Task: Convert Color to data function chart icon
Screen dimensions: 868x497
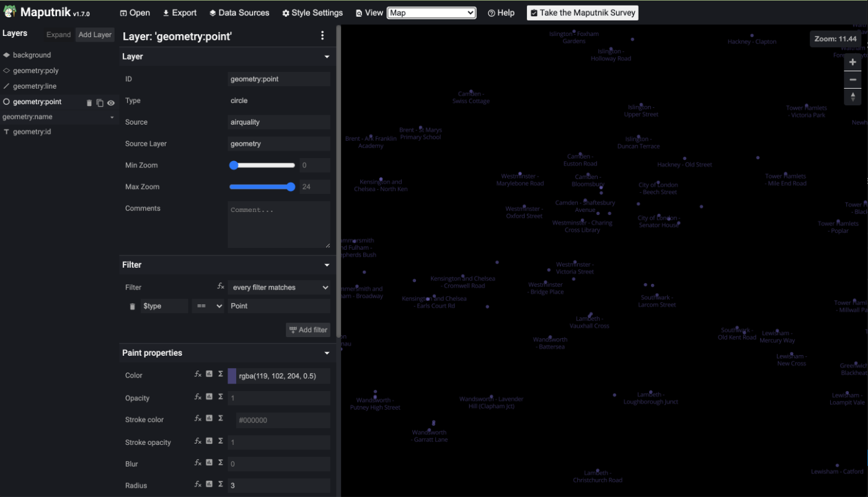Action: tap(210, 374)
